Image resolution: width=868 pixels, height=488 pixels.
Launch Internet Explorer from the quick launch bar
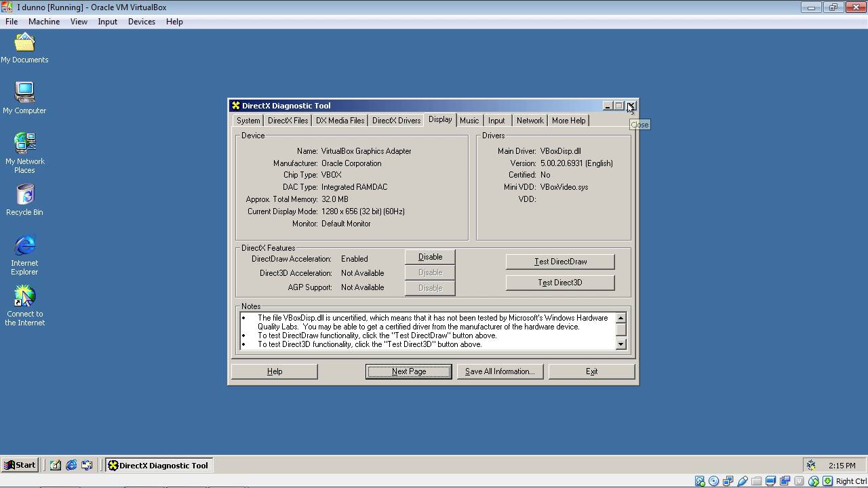[71, 465]
